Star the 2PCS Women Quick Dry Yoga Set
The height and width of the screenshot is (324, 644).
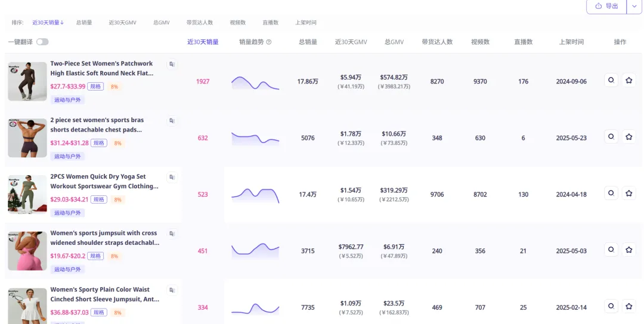coord(629,193)
